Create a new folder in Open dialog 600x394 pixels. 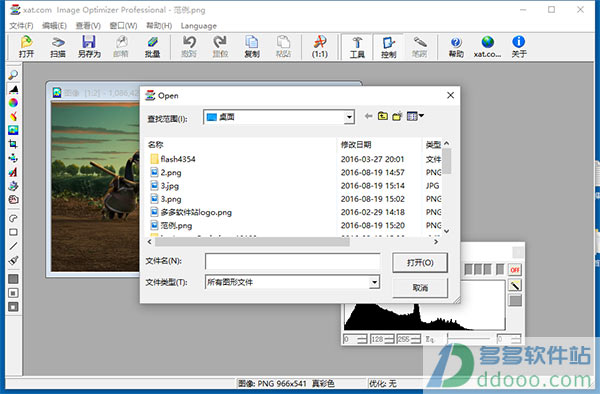pyautogui.click(x=397, y=116)
